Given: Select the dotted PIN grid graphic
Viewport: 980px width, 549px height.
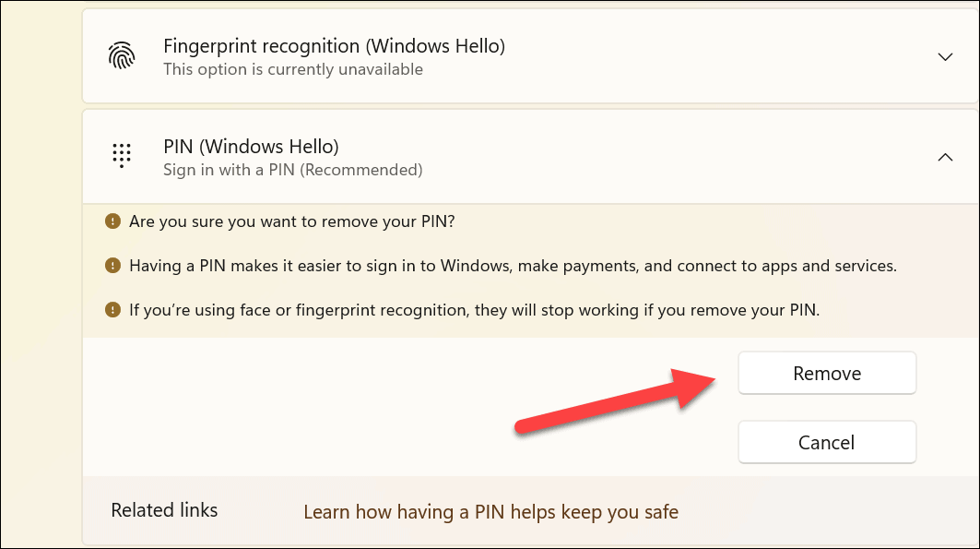Looking at the screenshot, I should click(121, 155).
